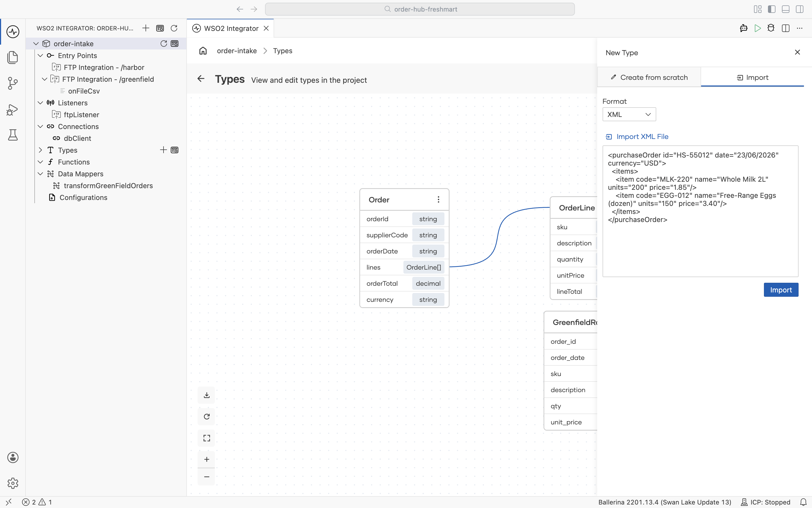Open the WSO2 Integrator activity bar icon
812x508 pixels.
pos(13,32)
